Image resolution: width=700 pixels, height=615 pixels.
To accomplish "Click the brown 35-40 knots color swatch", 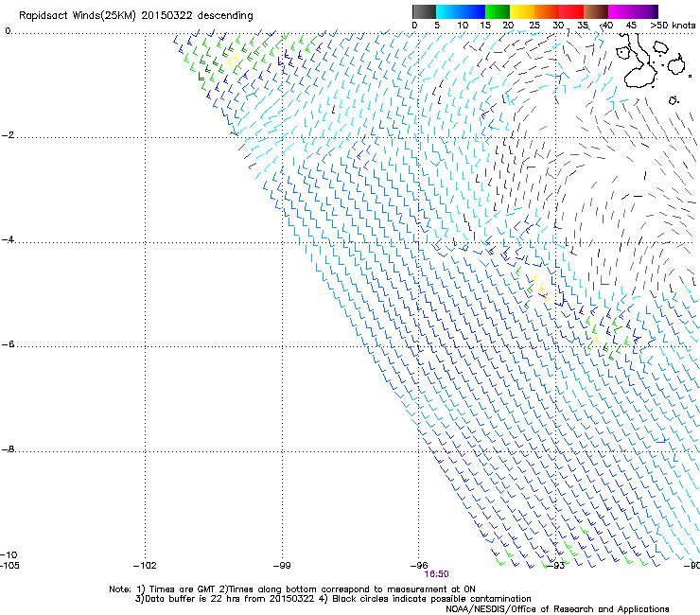I will click(596, 11).
